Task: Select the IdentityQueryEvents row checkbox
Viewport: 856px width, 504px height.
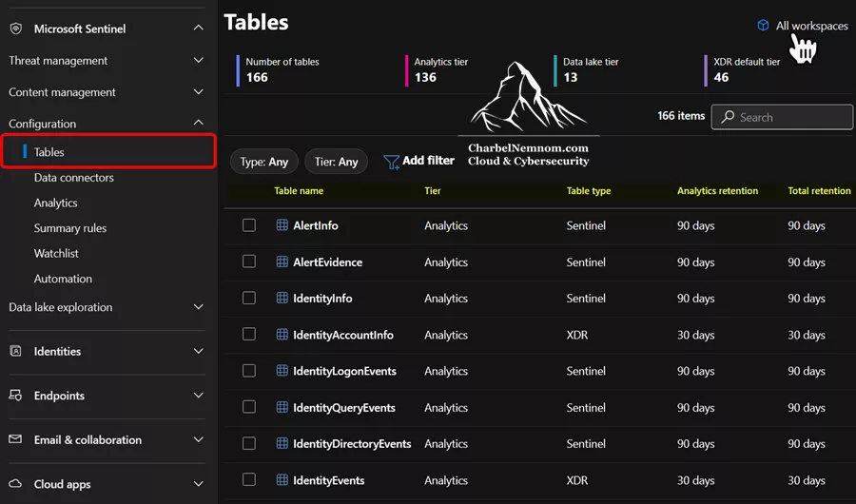Action: tap(249, 407)
